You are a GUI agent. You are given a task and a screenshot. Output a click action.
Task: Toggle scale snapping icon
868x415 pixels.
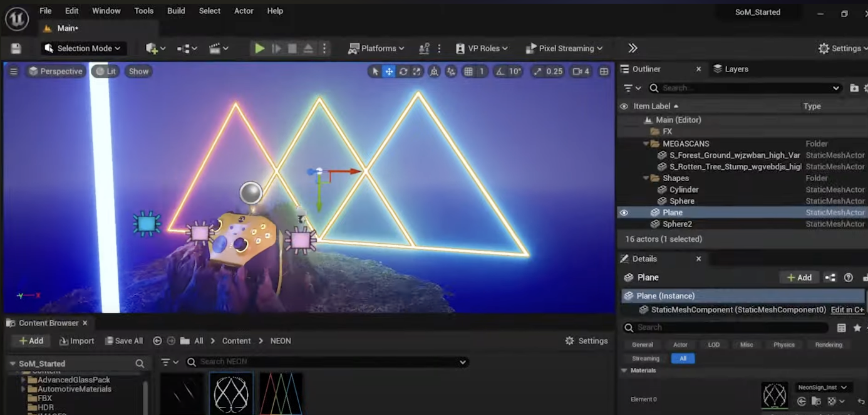[x=537, y=71]
